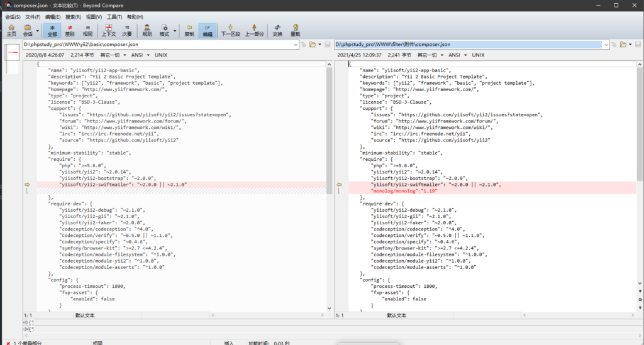Toggle 编辑 (Edit) mode button

207,30
